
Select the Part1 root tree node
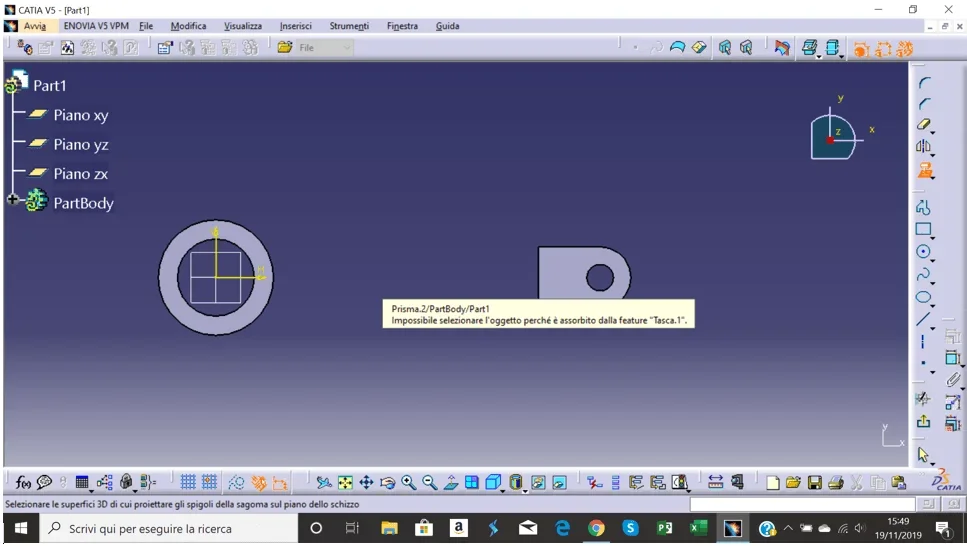point(49,86)
